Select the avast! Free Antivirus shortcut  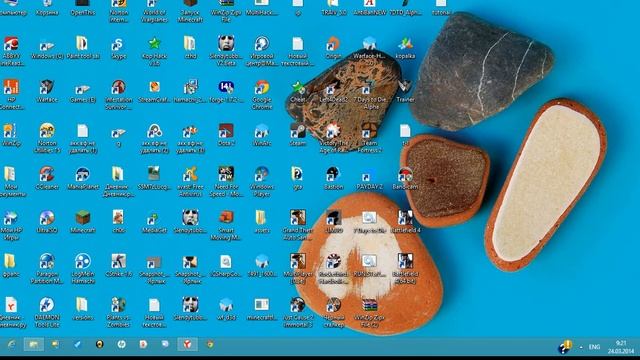pos(190,182)
